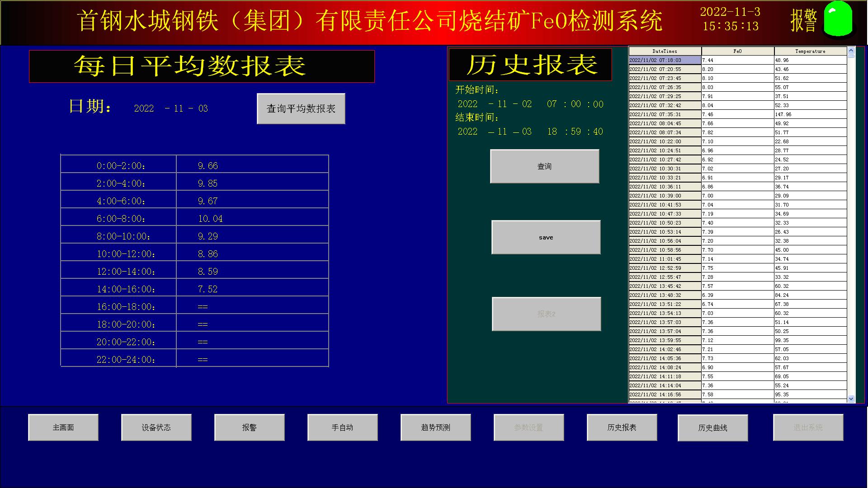Image resolution: width=868 pixels, height=488 pixels.
Task: Select row 2022/11/02 13:48:32
Action: point(738,295)
